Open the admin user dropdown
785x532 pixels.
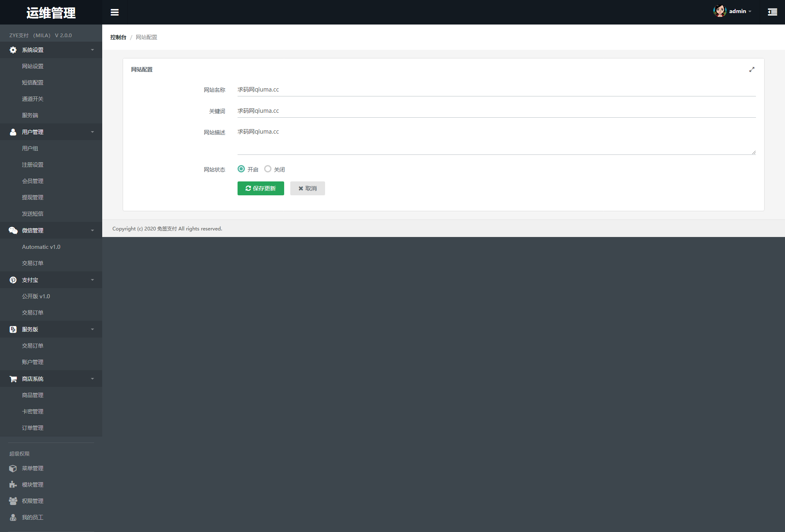740,11
